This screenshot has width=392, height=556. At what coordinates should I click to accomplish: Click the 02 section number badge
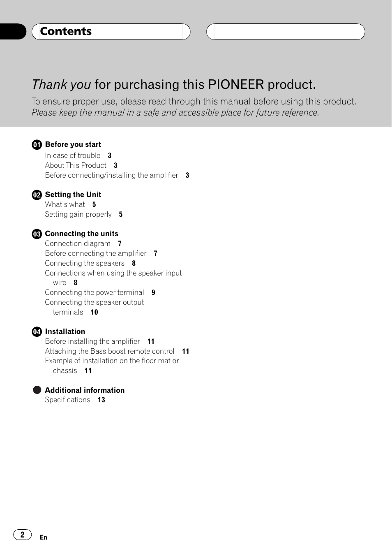(37, 195)
